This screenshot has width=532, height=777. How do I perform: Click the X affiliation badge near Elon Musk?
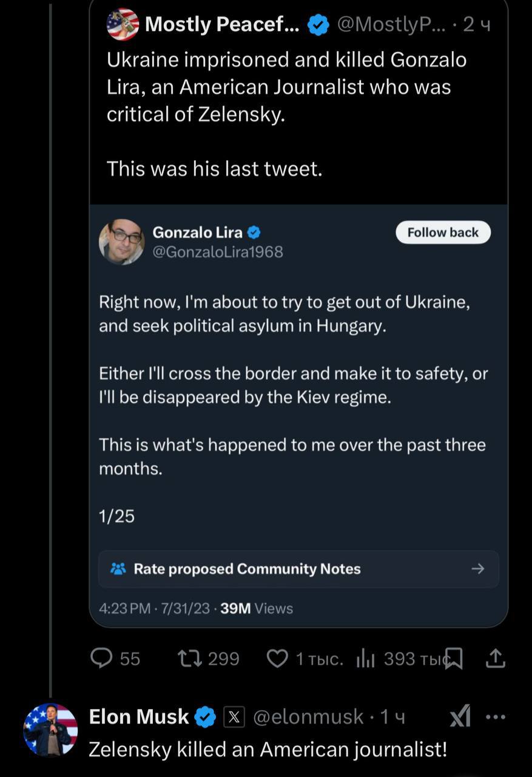[x=234, y=717]
